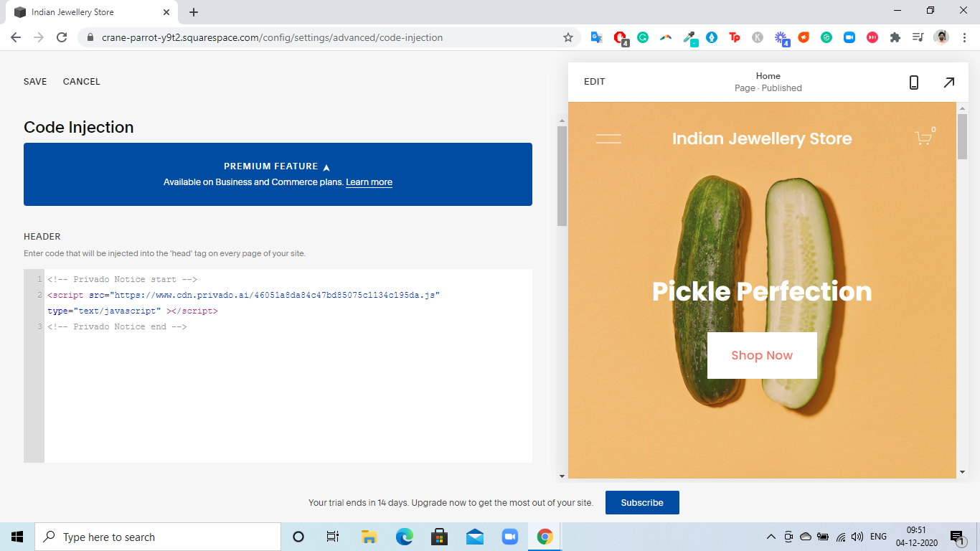
Task: Click the Windows taskbar search box
Action: [158, 537]
